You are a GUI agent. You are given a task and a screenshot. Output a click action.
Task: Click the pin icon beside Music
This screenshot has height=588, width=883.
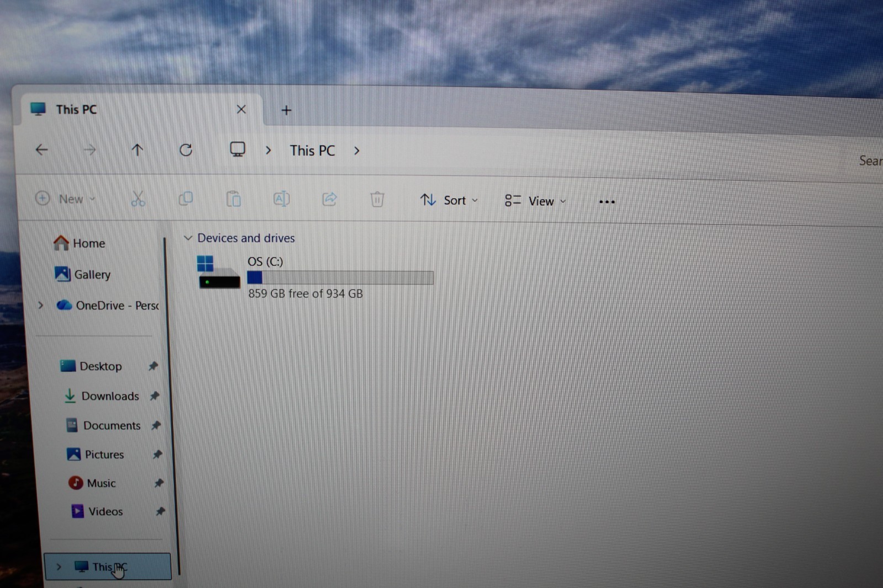[x=159, y=483]
